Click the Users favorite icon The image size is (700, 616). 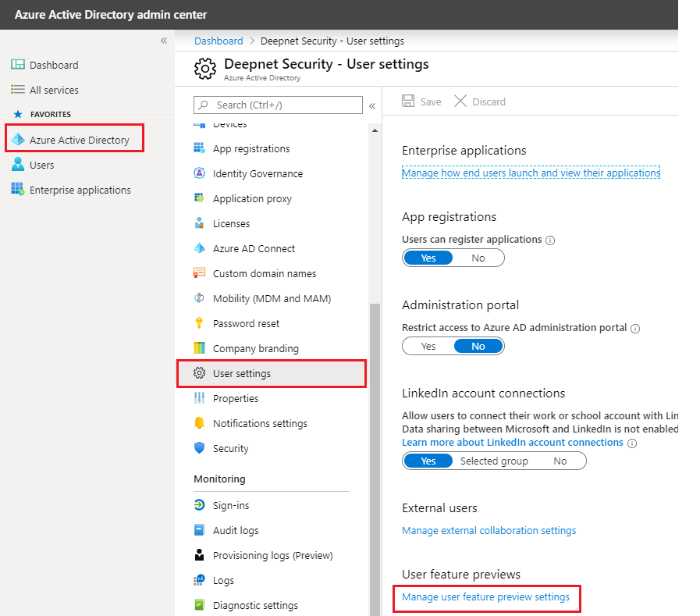[18, 165]
